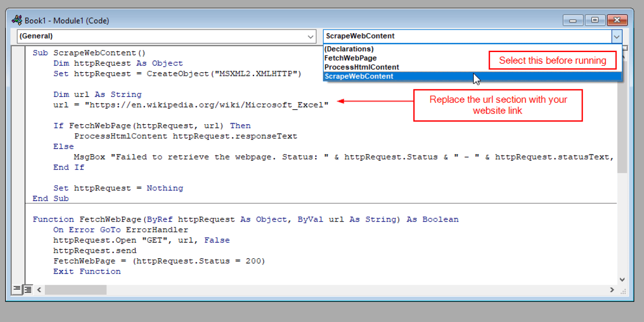Click the horizontal scrollbar left arrow

[39, 289]
